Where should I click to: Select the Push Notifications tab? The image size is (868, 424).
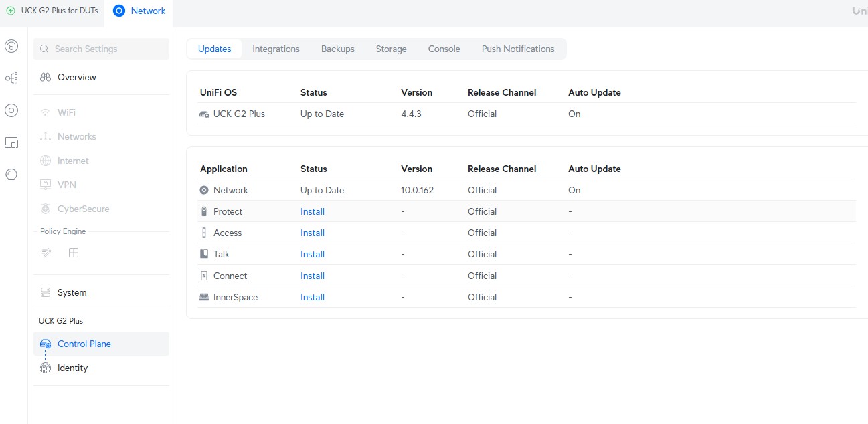[517, 49]
